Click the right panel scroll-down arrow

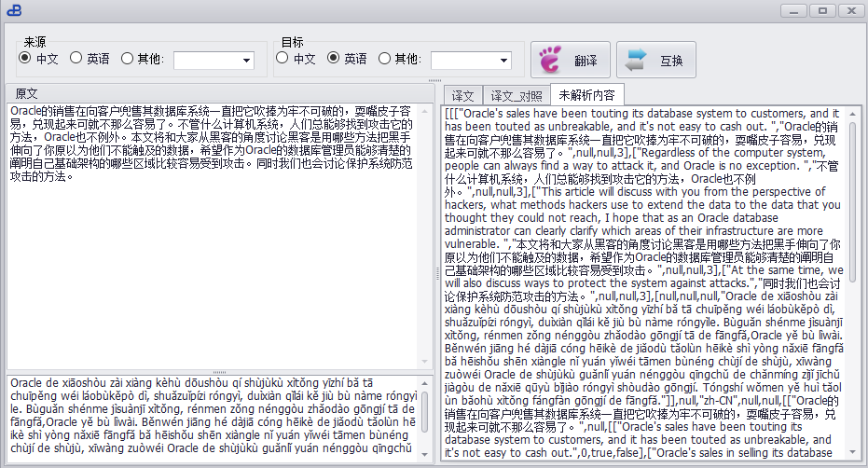coord(853,452)
